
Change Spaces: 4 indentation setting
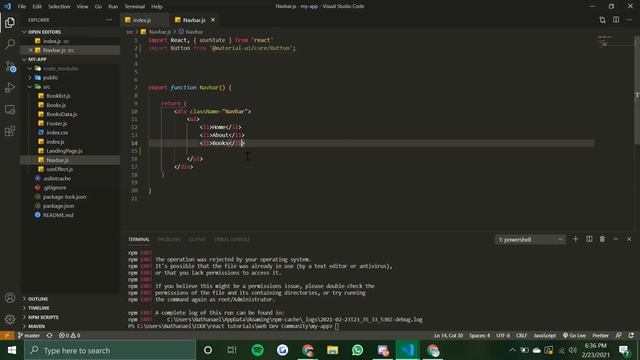click(480, 336)
